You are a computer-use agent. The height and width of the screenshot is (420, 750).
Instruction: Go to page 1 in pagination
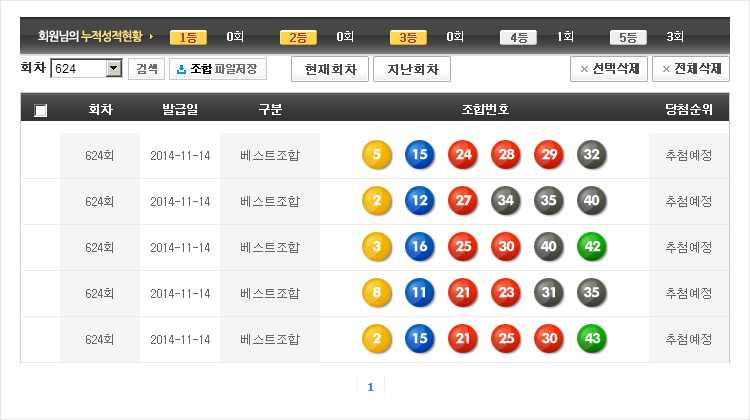click(370, 387)
